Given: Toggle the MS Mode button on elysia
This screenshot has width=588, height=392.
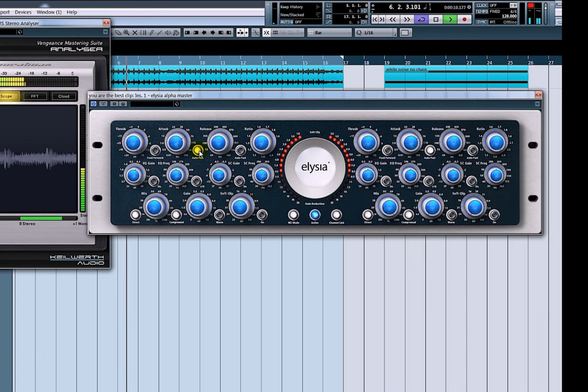Looking at the screenshot, I should point(293,215).
